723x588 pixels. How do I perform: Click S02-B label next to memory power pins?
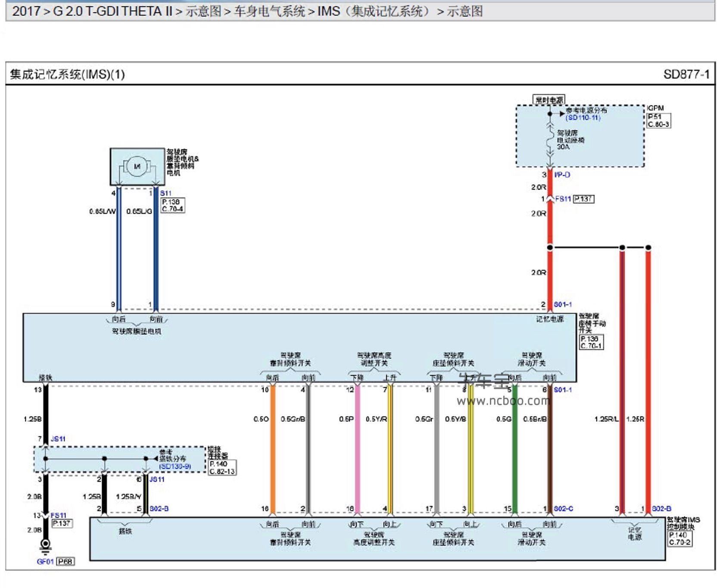tap(661, 509)
